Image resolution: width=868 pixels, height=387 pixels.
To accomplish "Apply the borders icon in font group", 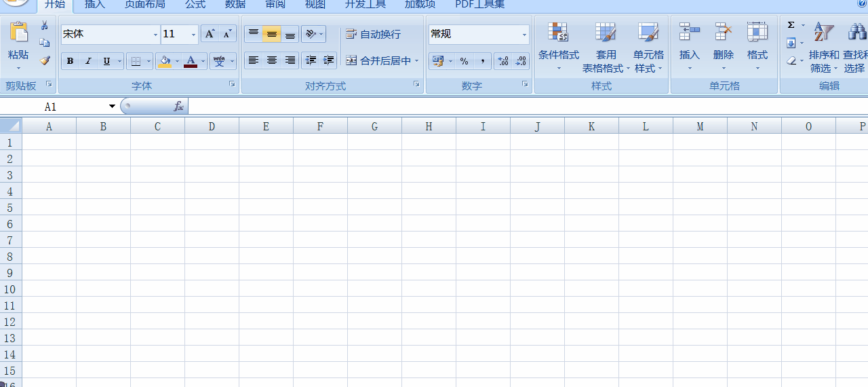I will pyautogui.click(x=136, y=61).
